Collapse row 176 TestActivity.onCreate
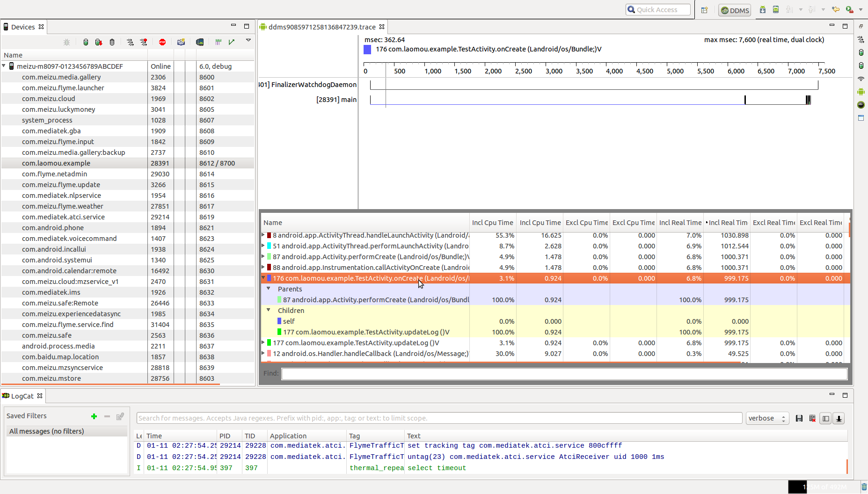868x494 pixels. point(263,278)
